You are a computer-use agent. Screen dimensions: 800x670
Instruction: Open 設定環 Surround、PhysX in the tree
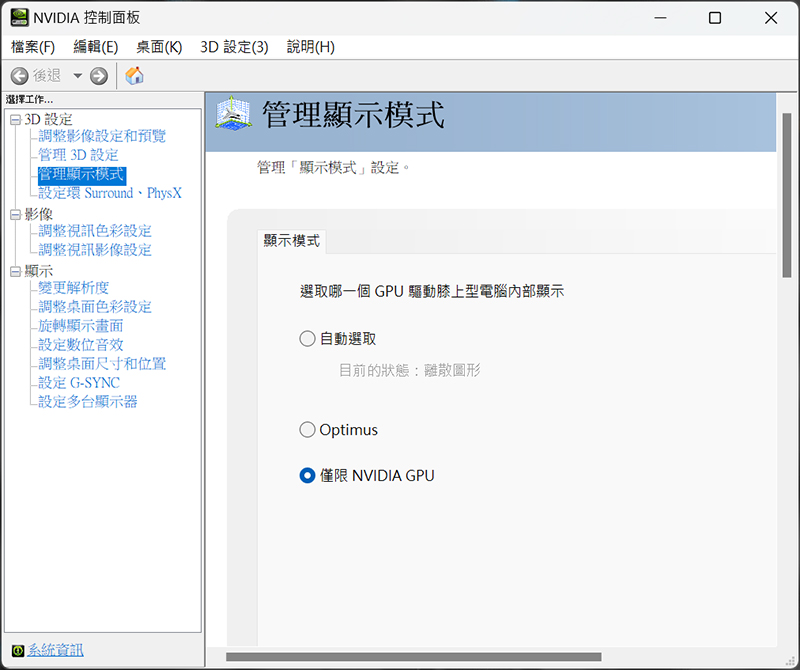coord(110,193)
